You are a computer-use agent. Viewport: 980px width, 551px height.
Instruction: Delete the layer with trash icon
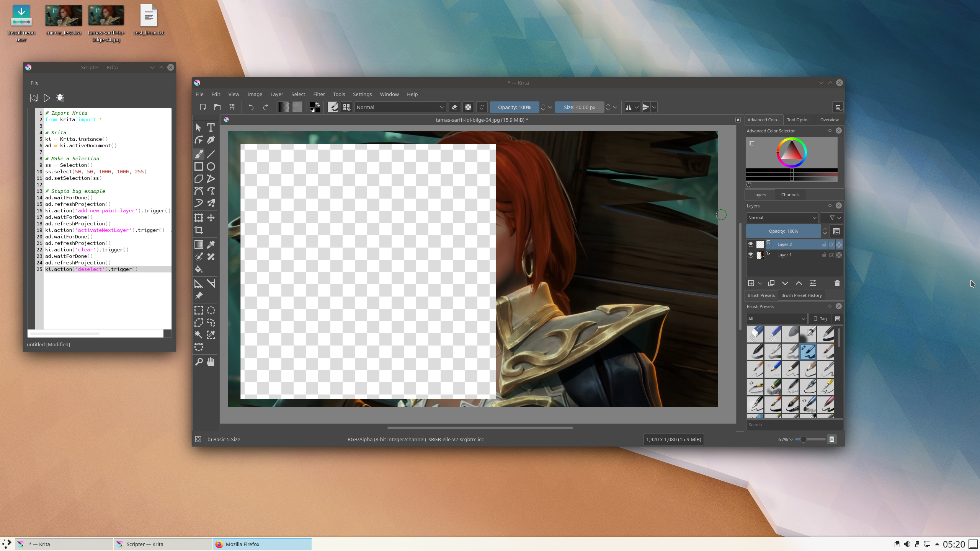837,284
